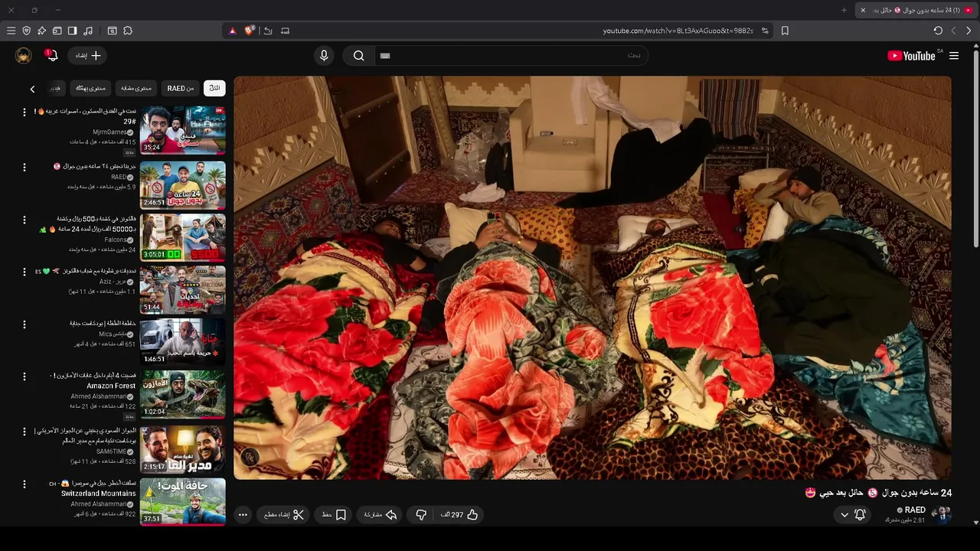Click the YouTube search magnifier button
The width and height of the screenshot is (980, 551).
358,56
